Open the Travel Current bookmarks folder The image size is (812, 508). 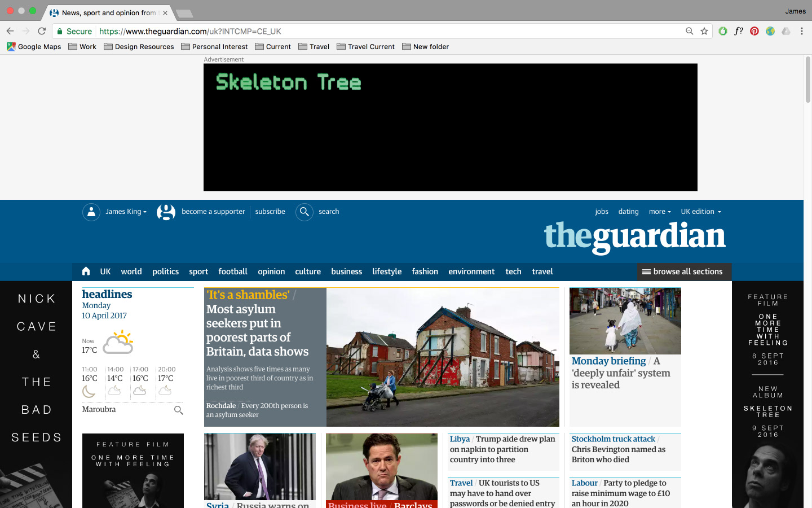coord(365,47)
